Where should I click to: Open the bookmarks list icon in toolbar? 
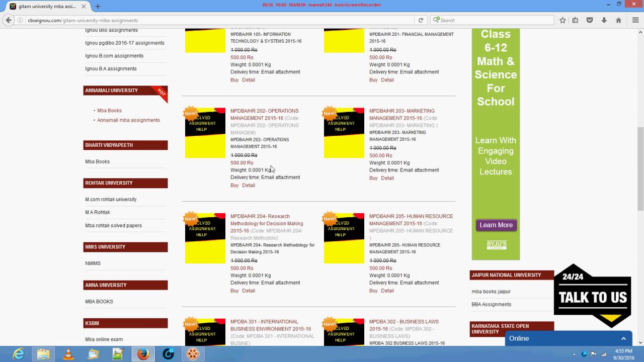pos(576,20)
